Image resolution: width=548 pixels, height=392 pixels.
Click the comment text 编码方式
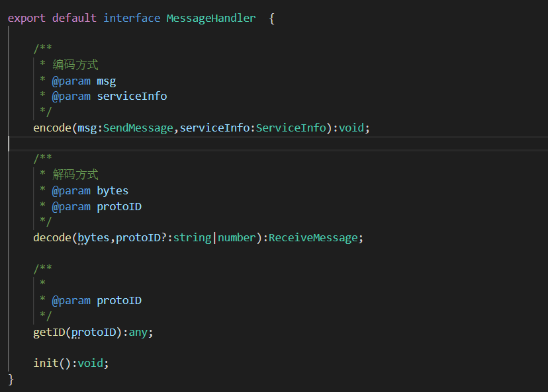coord(75,65)
